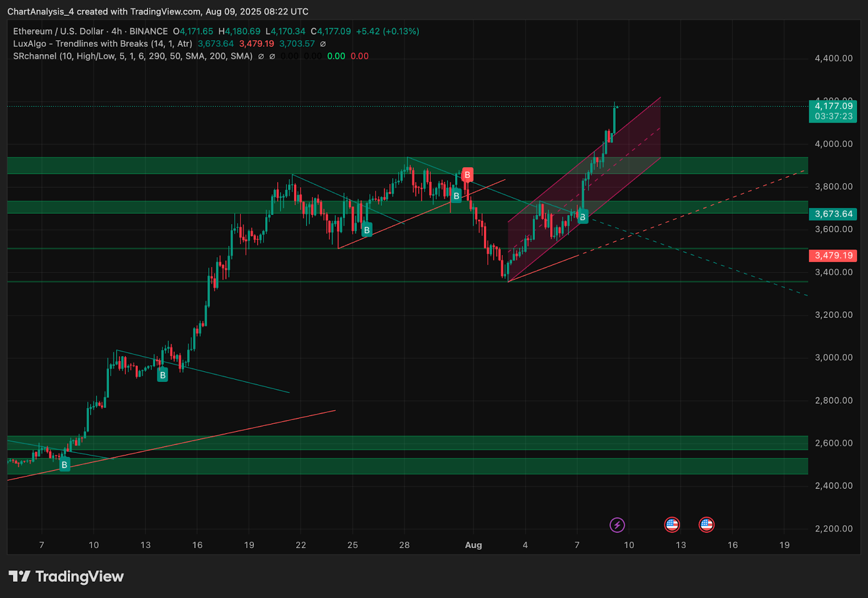The width and height of the screenshot is (868, 598).
Task: Click the red 3,479.19 price label on the right axis
Action: point(833,256)
